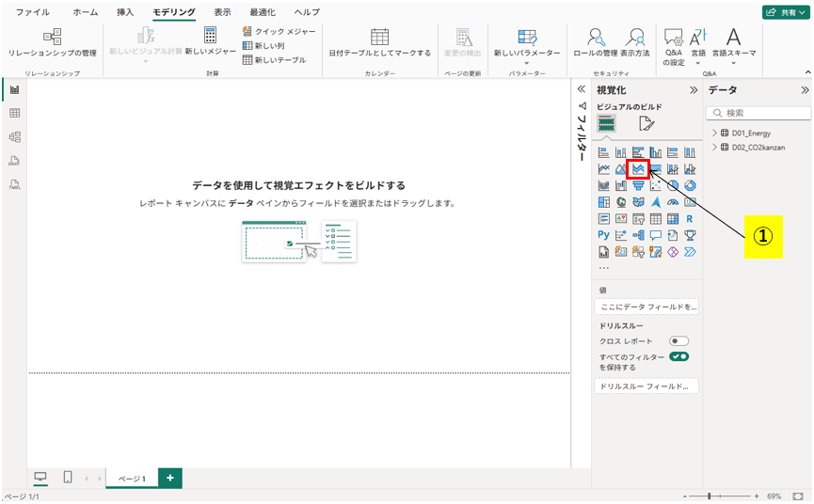Screen dimensions: 814x504
Task: Open the 最適化 tab
Action: click(263, 12)
